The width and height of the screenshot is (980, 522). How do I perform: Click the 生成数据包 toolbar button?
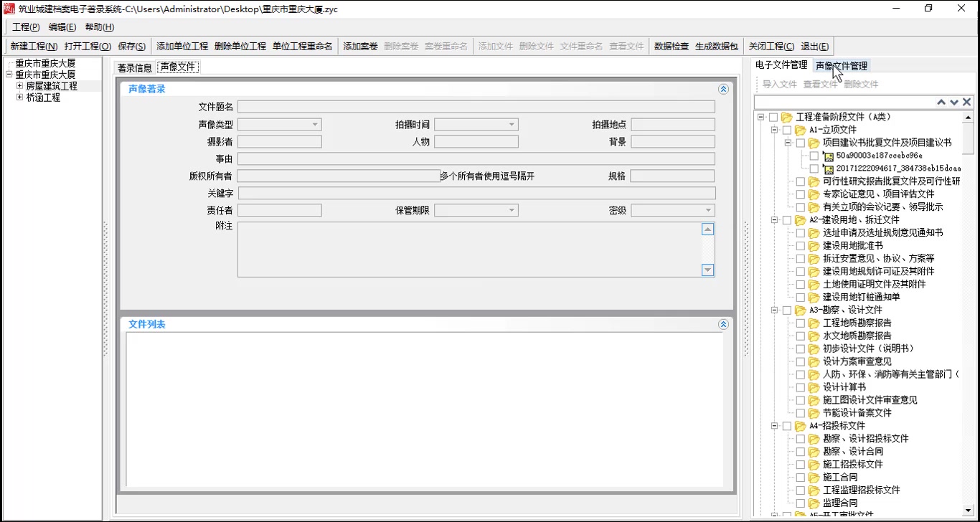click(716, 46)
